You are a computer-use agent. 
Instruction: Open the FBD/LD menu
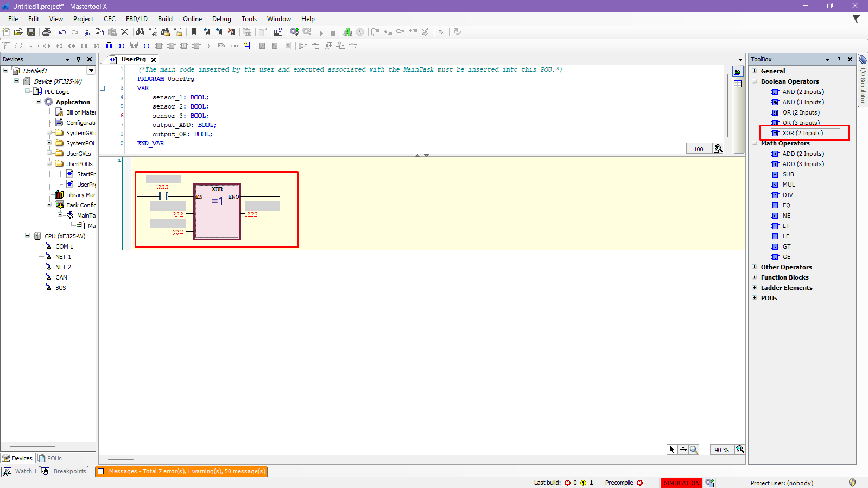click(136, 19)
